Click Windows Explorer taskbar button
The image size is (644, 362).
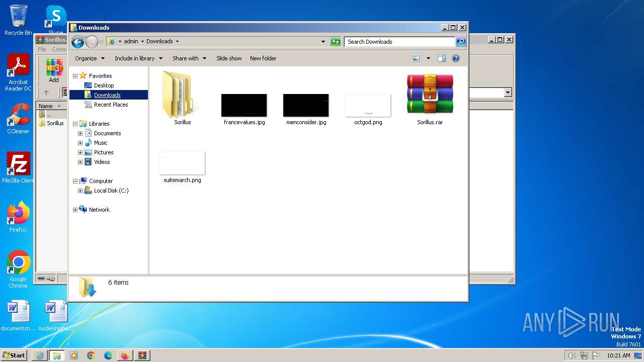56,355
